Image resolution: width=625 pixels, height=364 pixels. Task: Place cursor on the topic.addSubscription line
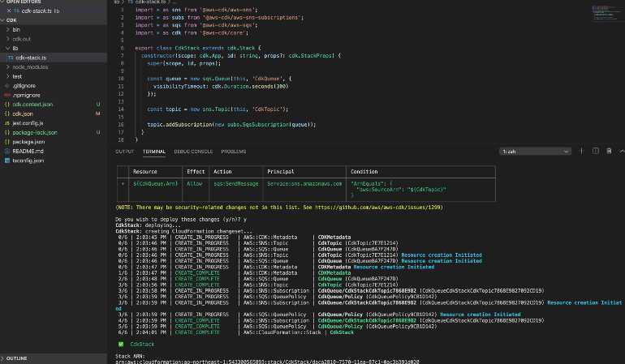click(x=231, y=125)
